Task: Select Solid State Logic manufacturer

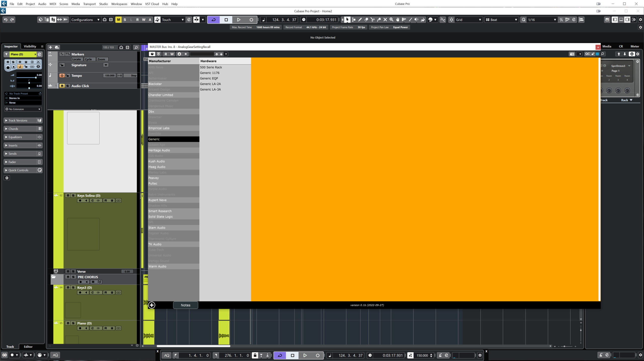Action: click(x=160, y=216)
